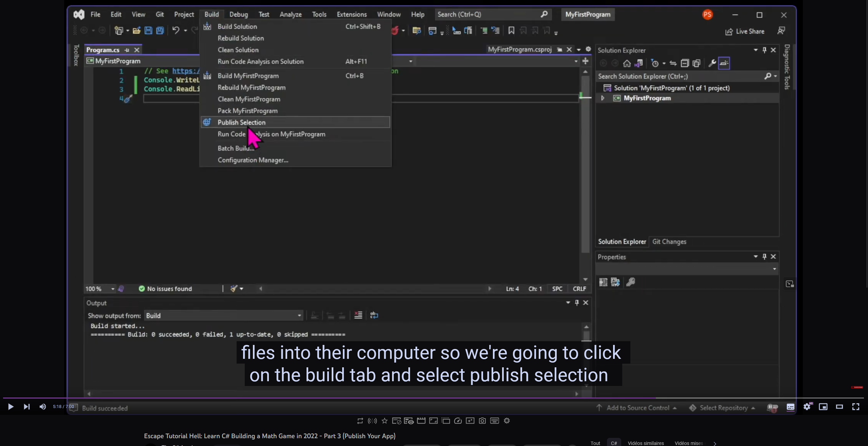The width and height of the screenshot is (868, 446).
Task: Click the Build Solution icon
Action: point(208,26)
